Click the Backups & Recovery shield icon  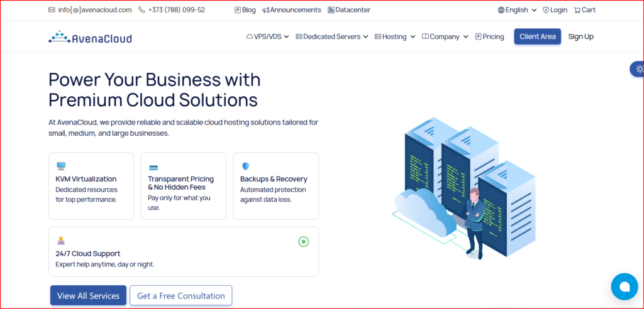coord(245,166)
